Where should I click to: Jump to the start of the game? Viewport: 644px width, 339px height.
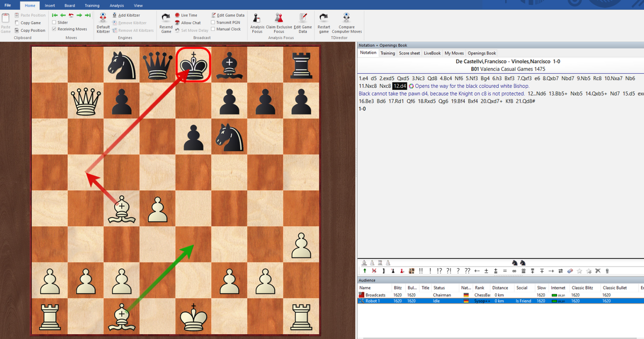coord(54,16)
